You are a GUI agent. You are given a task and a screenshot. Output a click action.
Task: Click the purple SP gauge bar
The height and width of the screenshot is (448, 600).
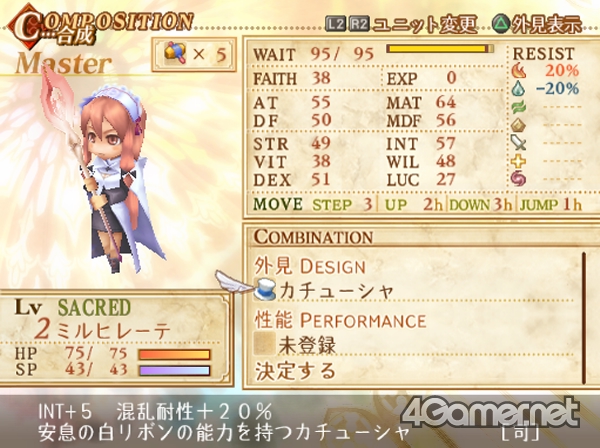174,370
